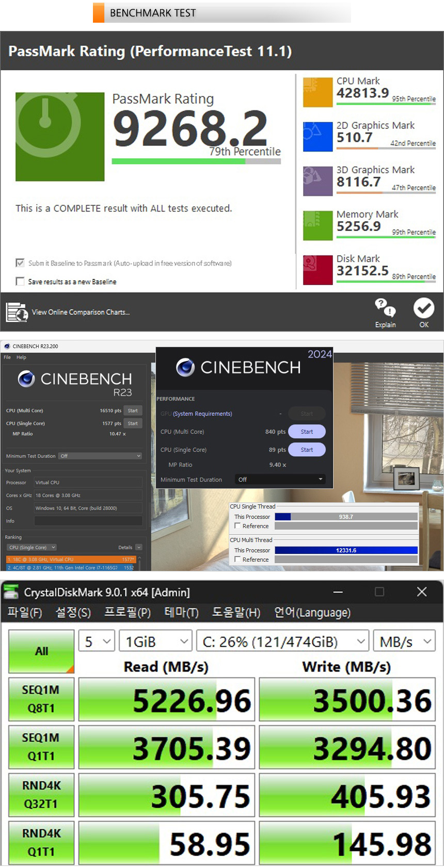The width and height of the screenshot is (444, 868).
Task: Expand Cinebench 2024 Minimum Test Duration dropdown
Action: coord(280,480)
